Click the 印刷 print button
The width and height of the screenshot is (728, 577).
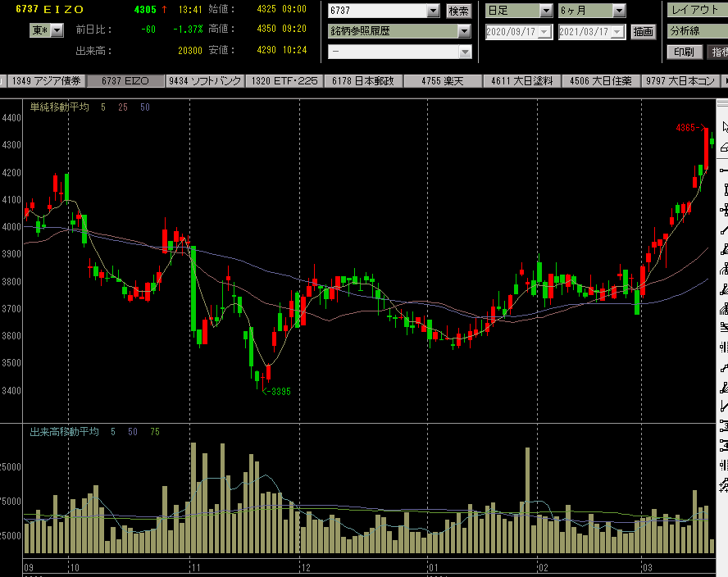coord(683,52)
